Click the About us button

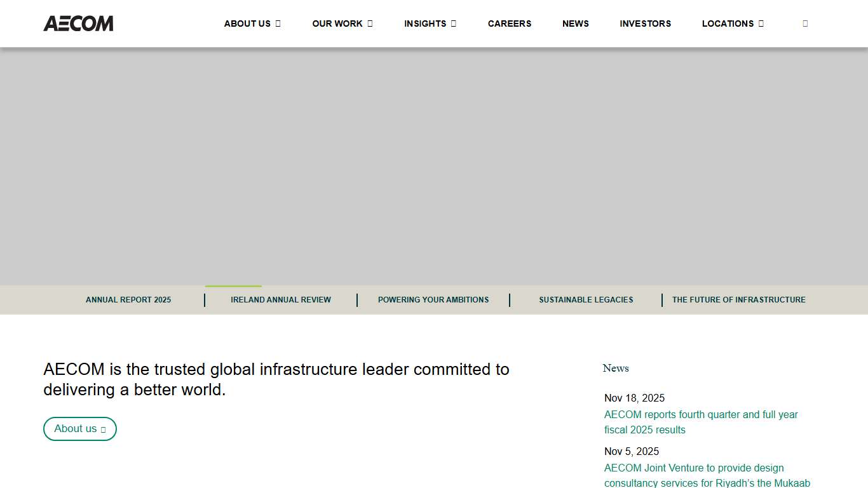(x=79, y=429)
